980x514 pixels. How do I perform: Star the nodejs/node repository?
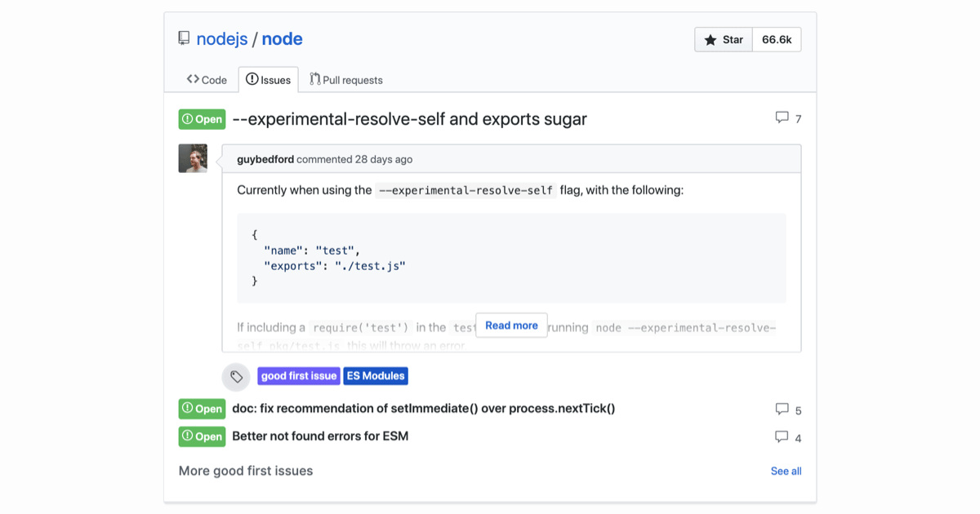[723, 39]
